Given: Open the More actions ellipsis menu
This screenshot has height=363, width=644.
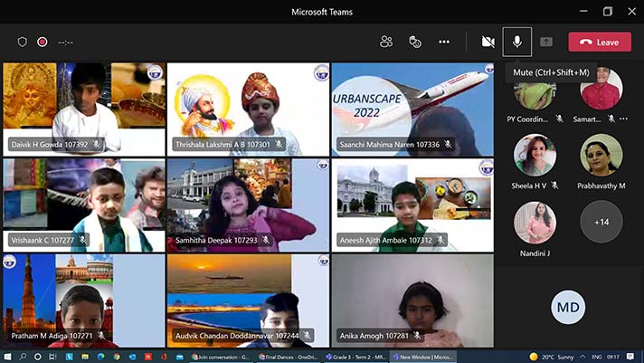Looking at the screenshot, I should click(x=444, y=42).
